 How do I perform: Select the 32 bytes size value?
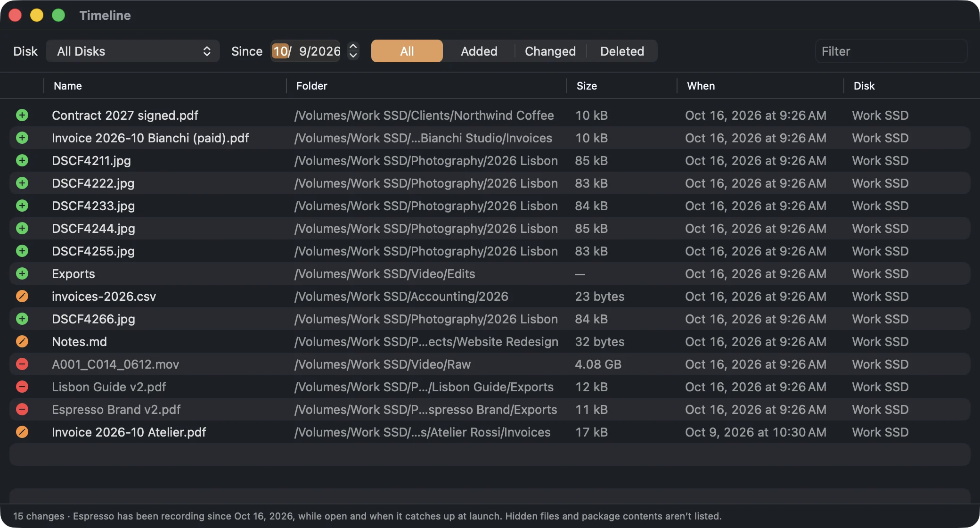coord(599,341)
